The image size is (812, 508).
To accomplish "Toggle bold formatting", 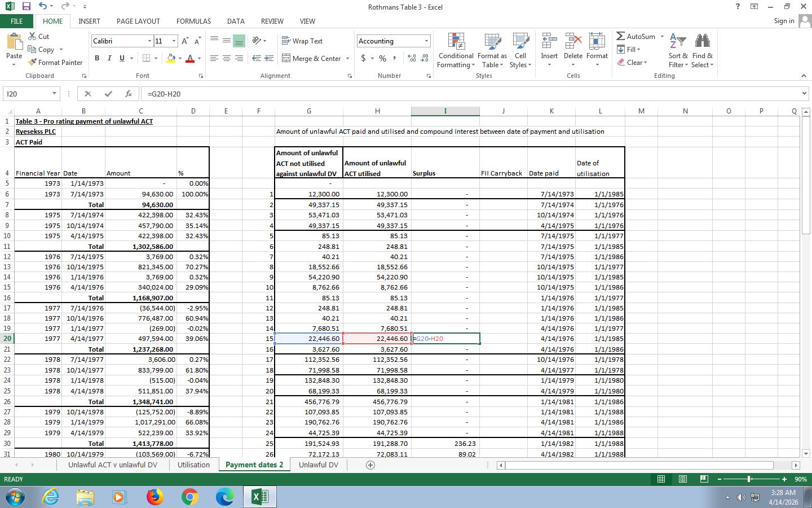I will point(97,58).
